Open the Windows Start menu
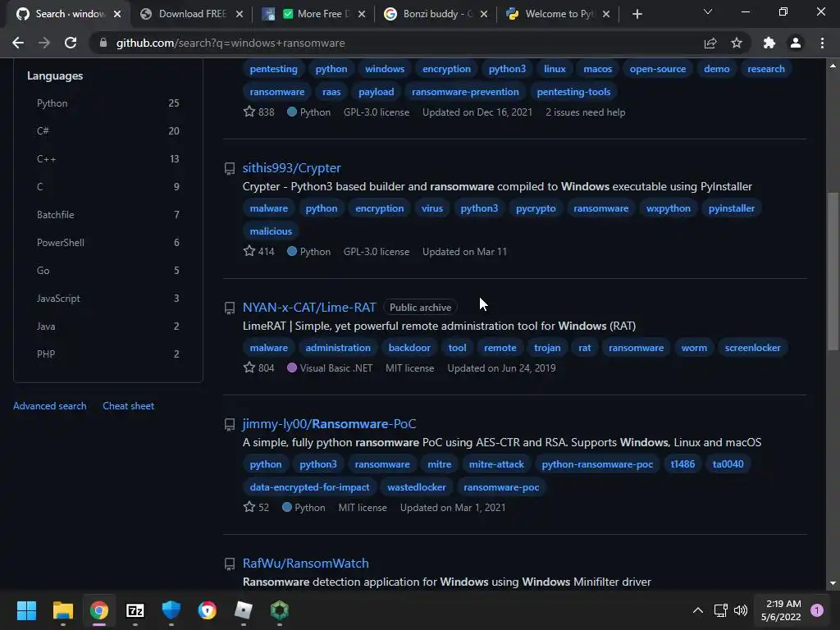The width and height of the screenshot is (840, 630). [26, 610]
